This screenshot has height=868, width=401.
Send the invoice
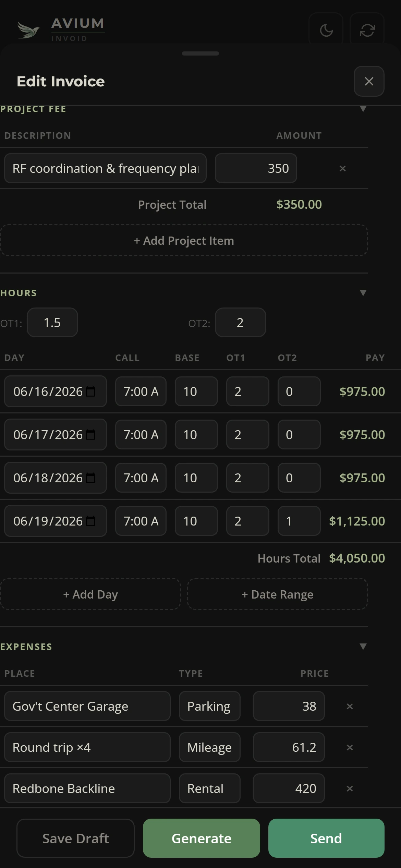326,838
